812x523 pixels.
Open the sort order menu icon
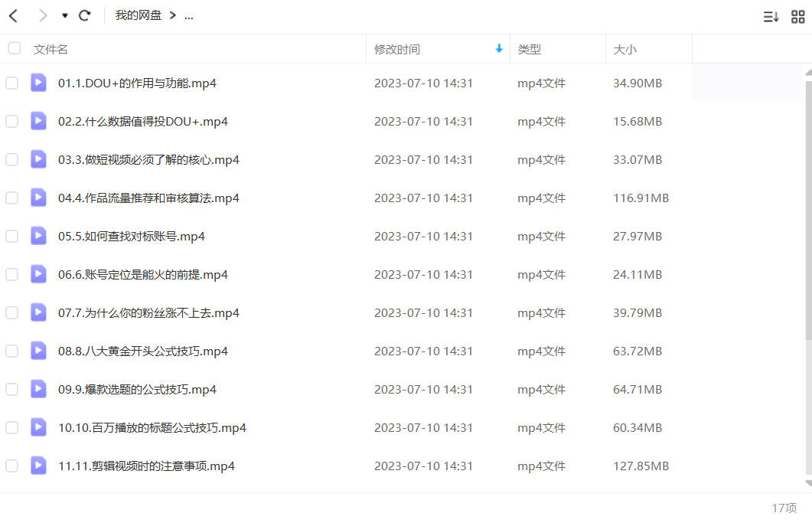[771, 17]
